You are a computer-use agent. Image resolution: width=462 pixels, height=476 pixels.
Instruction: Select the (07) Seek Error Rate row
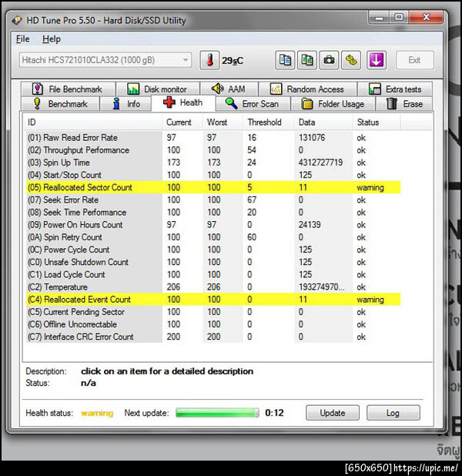(213, 199)
